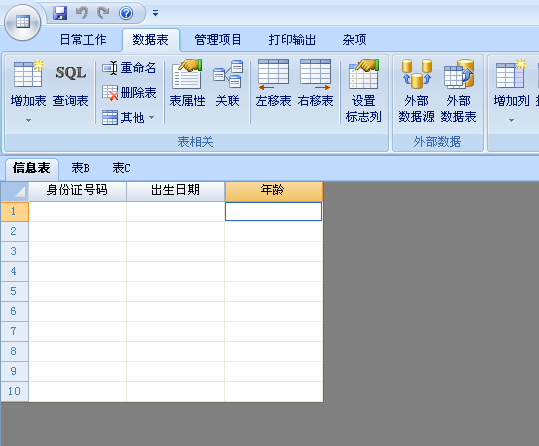
Task: Click the Redo arrow icon
Action: pyautogui.click(x=103, y=13)
